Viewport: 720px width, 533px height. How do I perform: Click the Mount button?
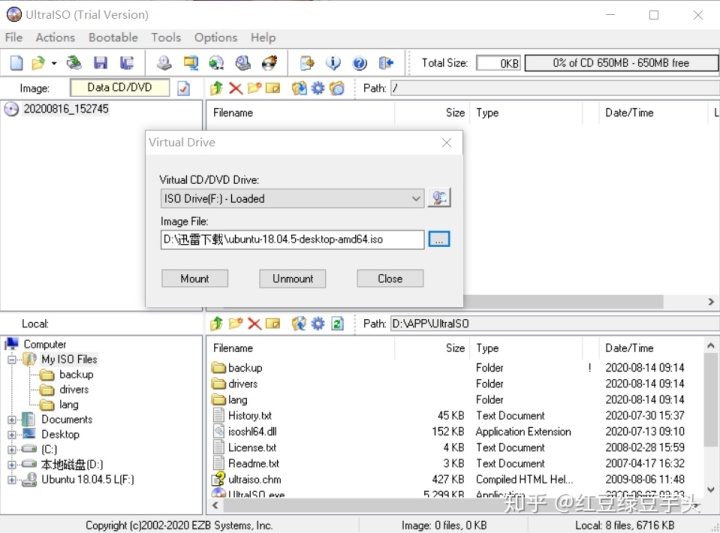[x=195, y=279]
